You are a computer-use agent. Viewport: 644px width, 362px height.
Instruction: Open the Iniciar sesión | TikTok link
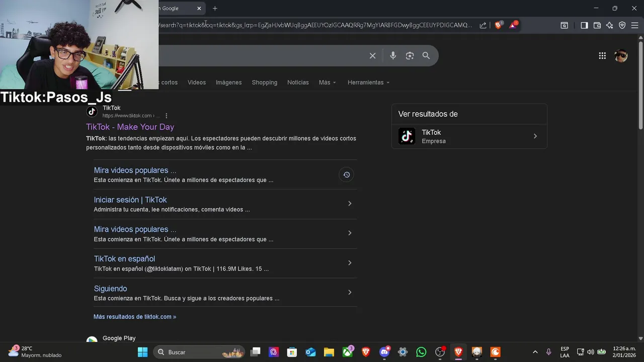130,200
